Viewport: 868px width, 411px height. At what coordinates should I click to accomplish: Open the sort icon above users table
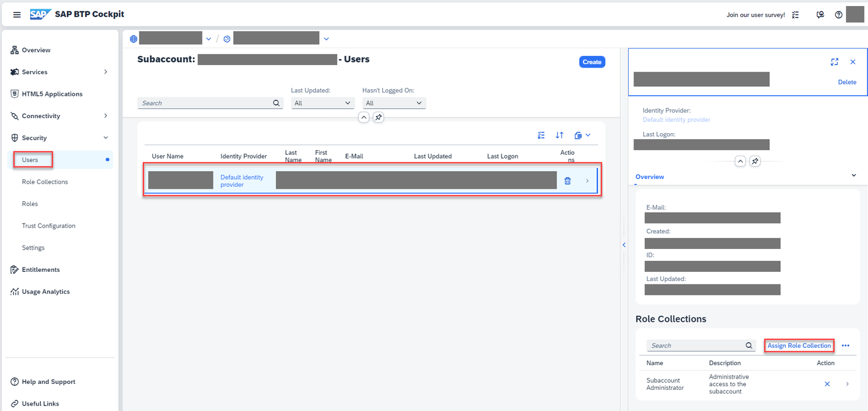559,136
